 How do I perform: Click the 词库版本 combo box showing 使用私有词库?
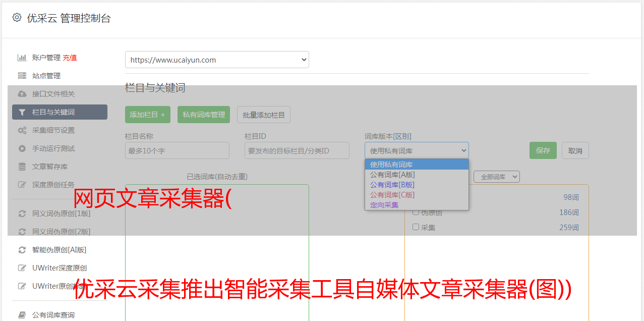pyautogui.click(x=417, y=150)
